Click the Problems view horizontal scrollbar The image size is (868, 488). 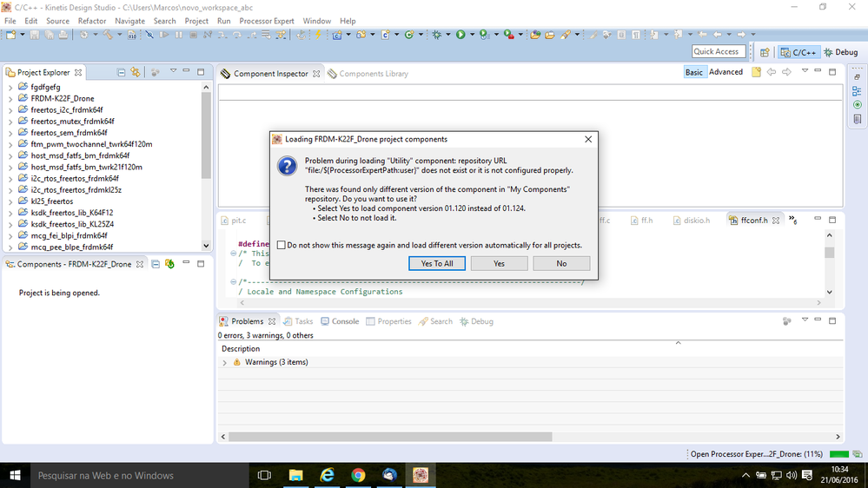(x=390, y=437)
